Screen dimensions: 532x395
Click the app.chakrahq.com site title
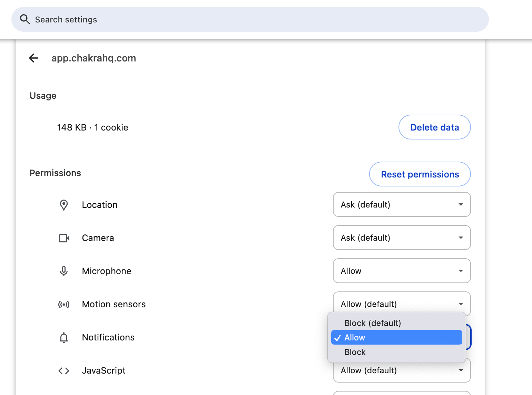(x=93, y=58)
